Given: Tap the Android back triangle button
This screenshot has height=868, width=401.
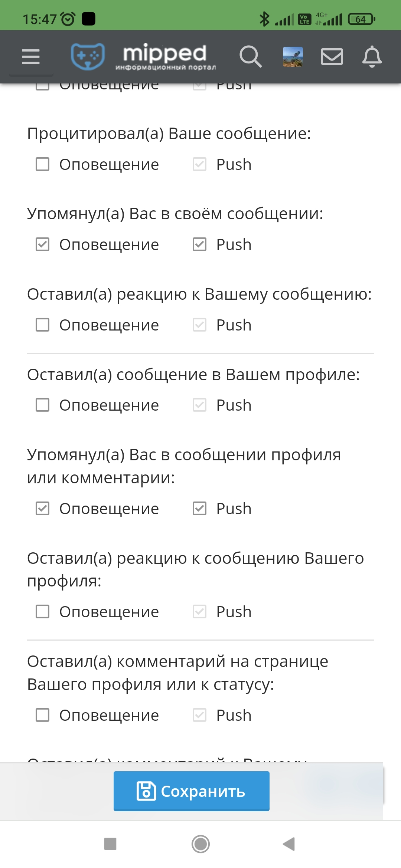Looking at the screenshot, I should pyautogui.click(x=289, y=844).
